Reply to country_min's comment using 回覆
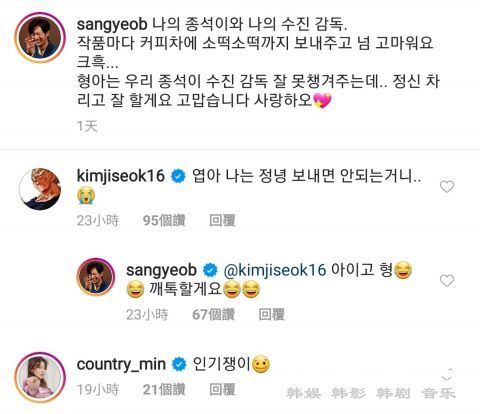Image resolution: width=480 pixels, height=414 pixels. (x=222, y=389)
